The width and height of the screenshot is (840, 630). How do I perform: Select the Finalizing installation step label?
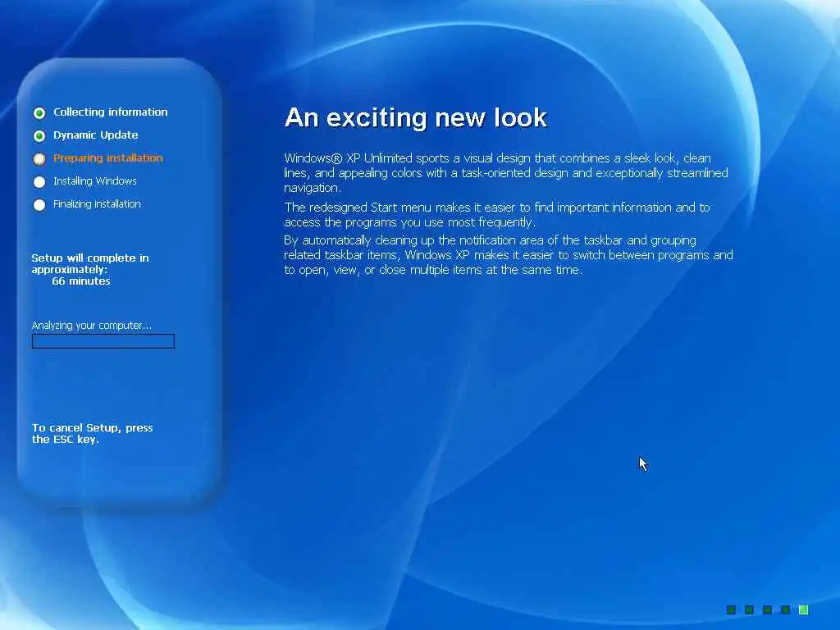pos(97,204)
